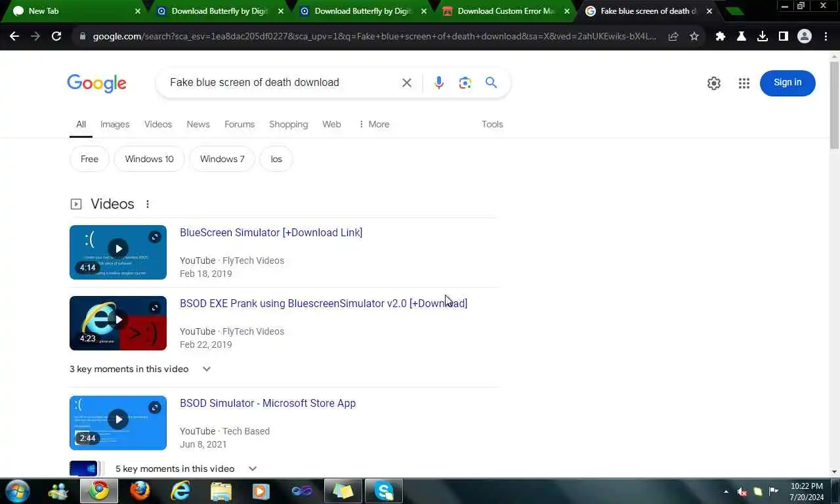The image size is (840, 504).
Task: Open Windows Media Player taskbar icon
Action: [x=261, y=491]
